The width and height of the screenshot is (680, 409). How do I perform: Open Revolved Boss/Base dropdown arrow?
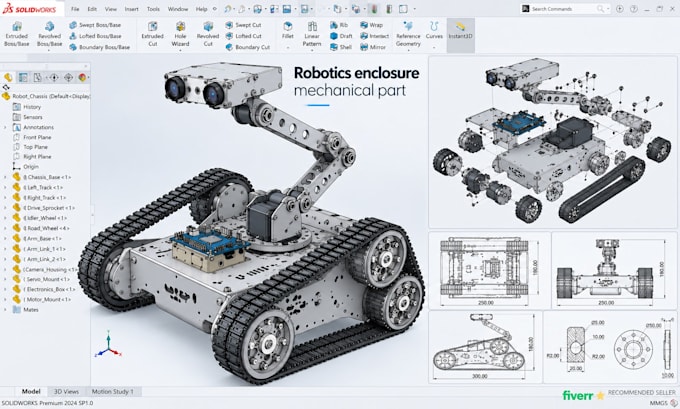pos(49,50)
